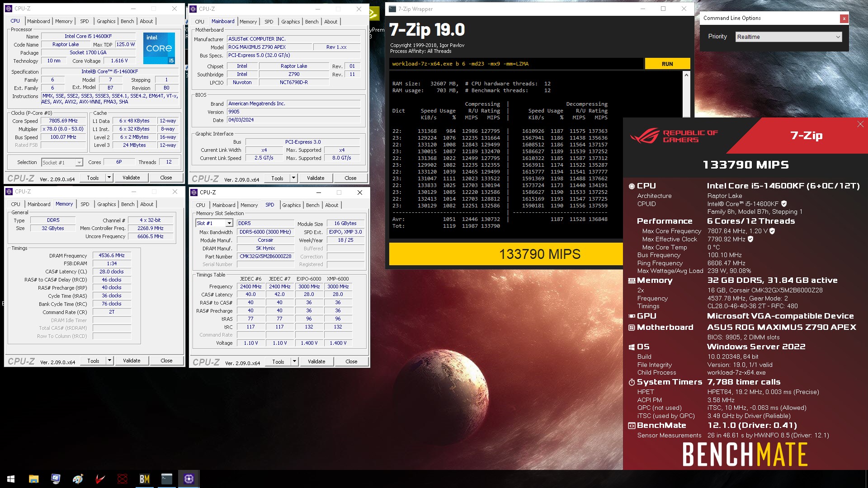Click the Intel Core i5 logo in CPU-Z

coord(159,48)
